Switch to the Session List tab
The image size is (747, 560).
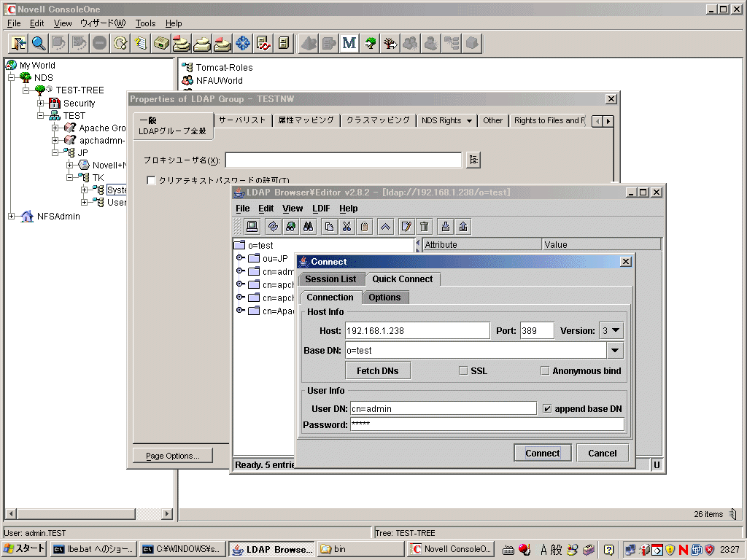coord(330,279)
